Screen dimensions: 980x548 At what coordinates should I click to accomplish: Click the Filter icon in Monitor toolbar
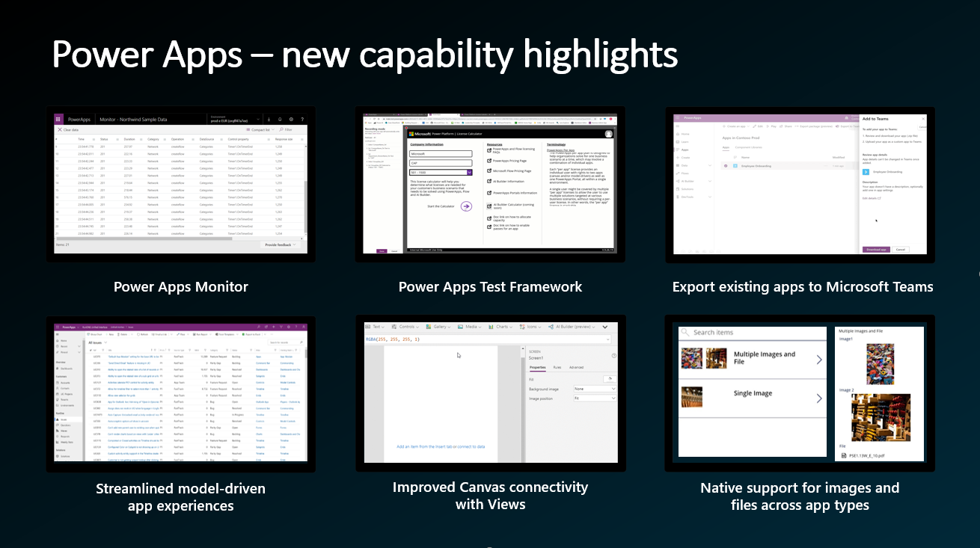pyautogui.click(x=281, y=129)
